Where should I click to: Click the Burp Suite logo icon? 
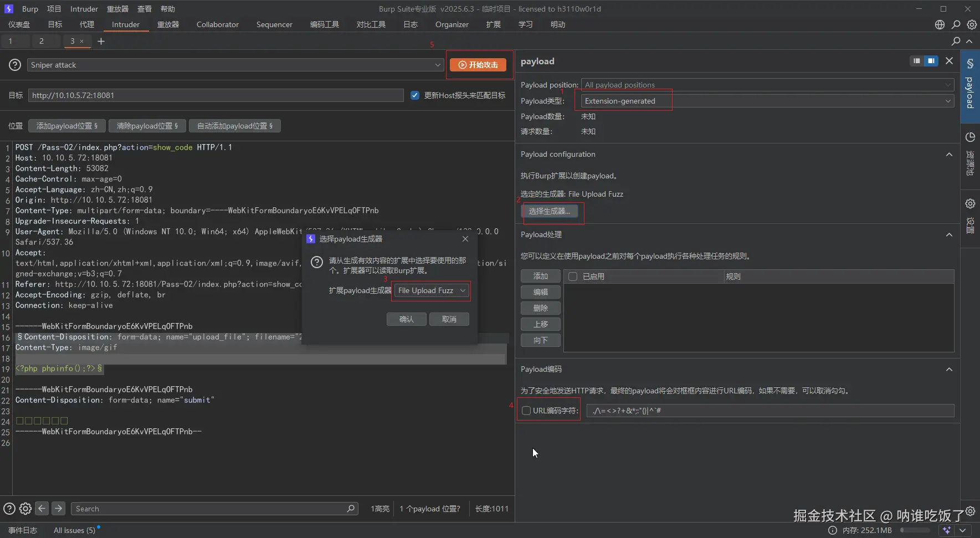tap(9, 9)
